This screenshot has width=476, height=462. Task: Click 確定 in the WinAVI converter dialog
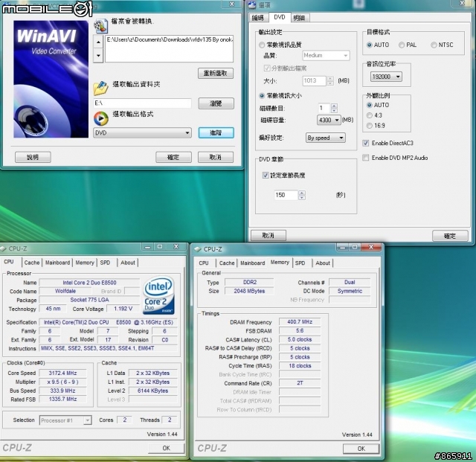click(x=173, y=157)
